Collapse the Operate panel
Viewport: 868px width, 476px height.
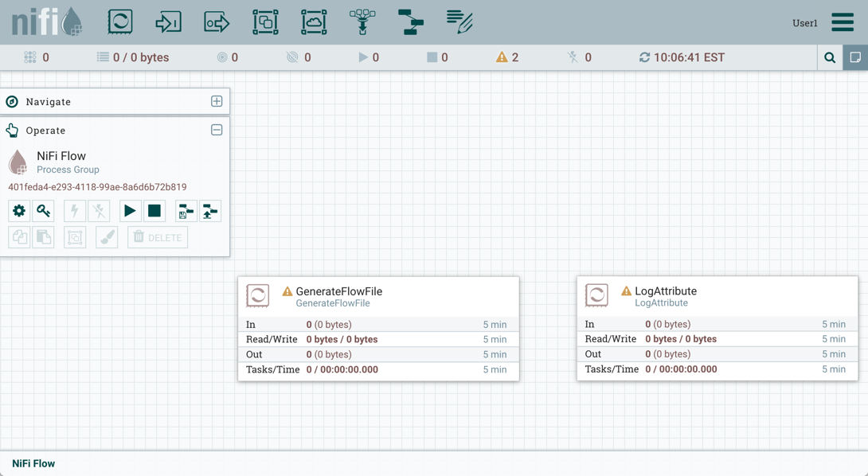(x=217, y=130)
